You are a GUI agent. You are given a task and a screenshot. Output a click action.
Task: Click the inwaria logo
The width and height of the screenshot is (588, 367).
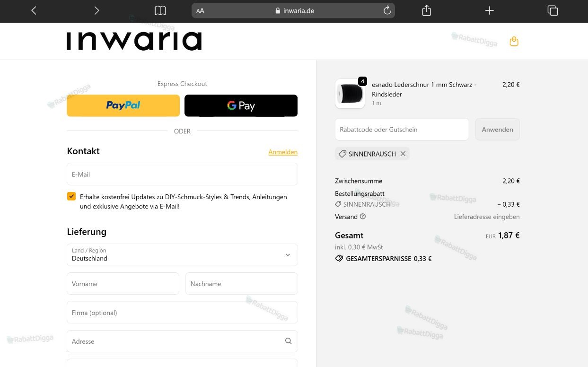(x=134, y=41)
